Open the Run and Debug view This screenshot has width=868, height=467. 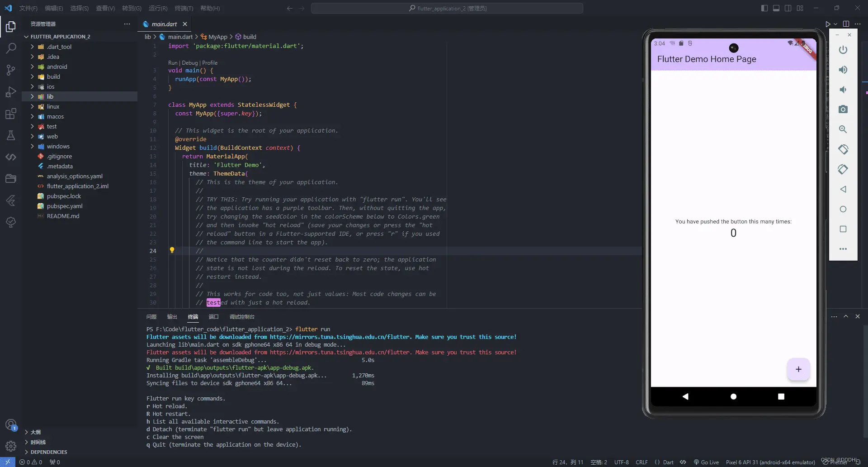click(x=11, y=92)
